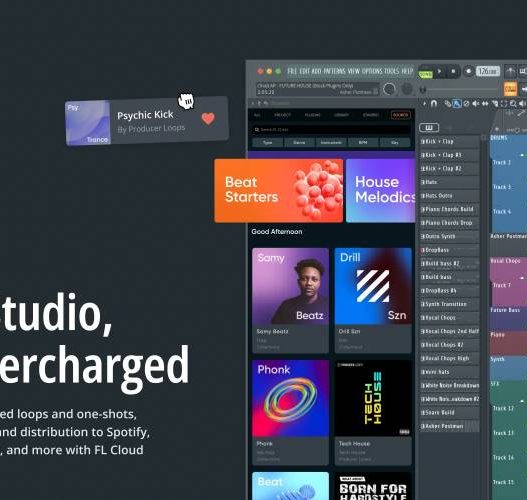Adjust the master volume knob

389,89
